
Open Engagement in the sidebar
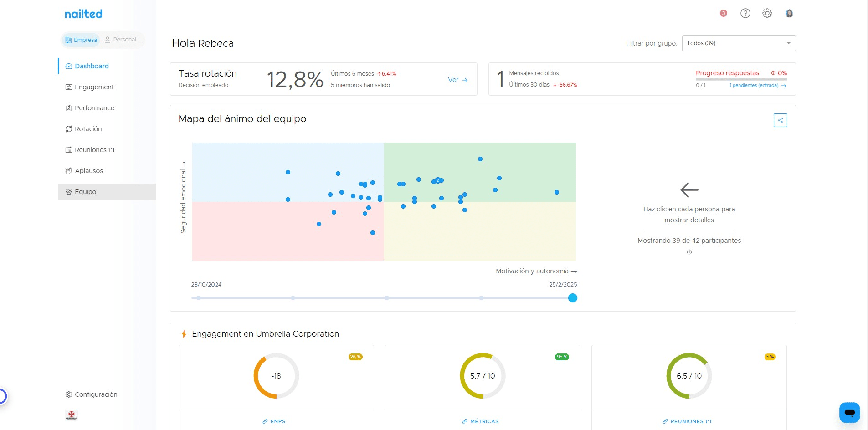(x=94, y=87)
